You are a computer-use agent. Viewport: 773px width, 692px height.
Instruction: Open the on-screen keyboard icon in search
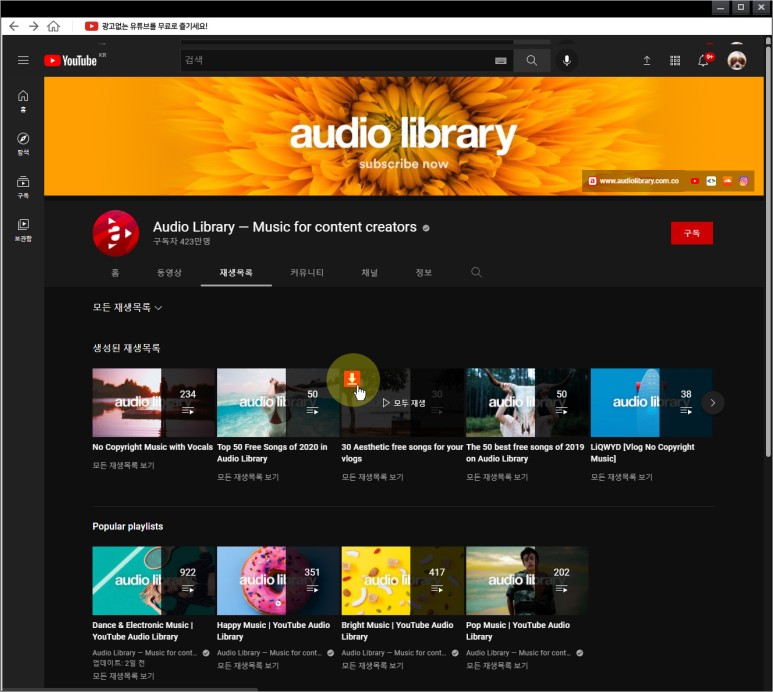(x=500, y=61)
